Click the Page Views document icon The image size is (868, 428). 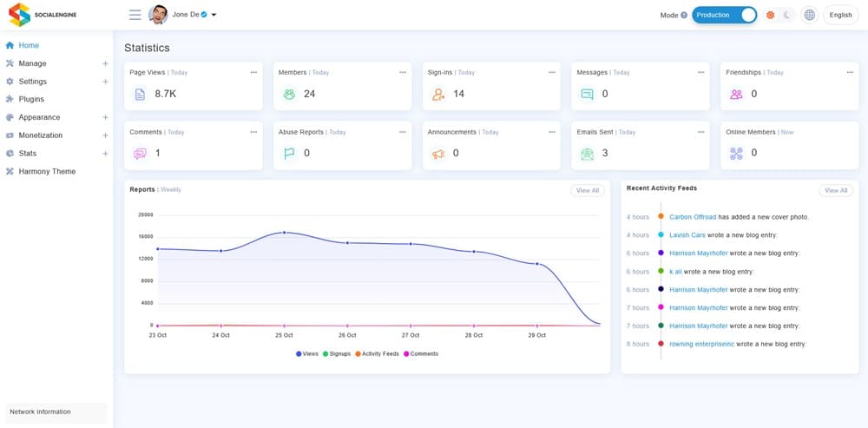(x=140, y=94)
